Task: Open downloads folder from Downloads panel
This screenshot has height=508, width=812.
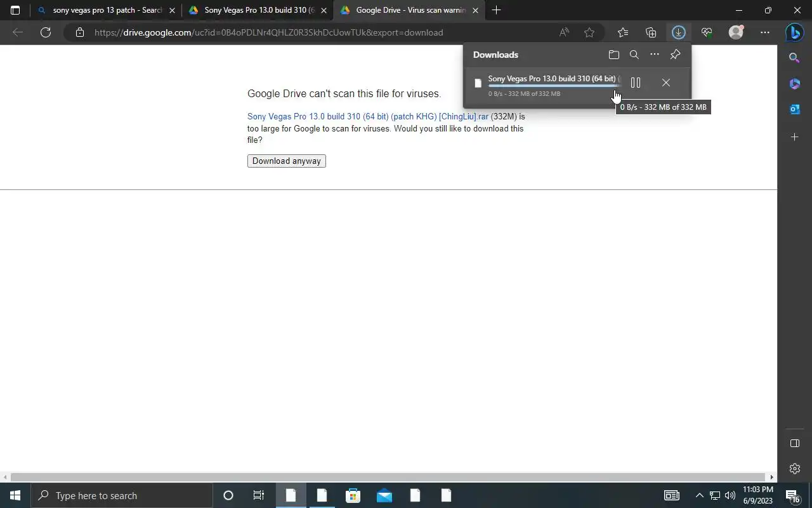Action: click(613, 55)
